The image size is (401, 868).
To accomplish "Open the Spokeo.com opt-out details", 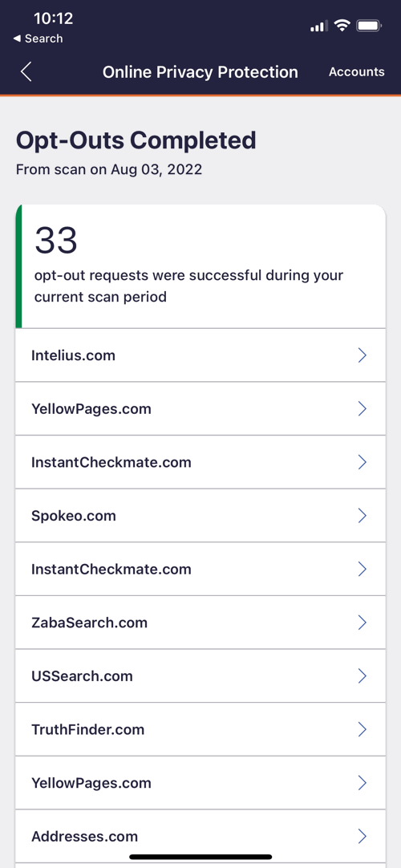I will tap(200, 515).
